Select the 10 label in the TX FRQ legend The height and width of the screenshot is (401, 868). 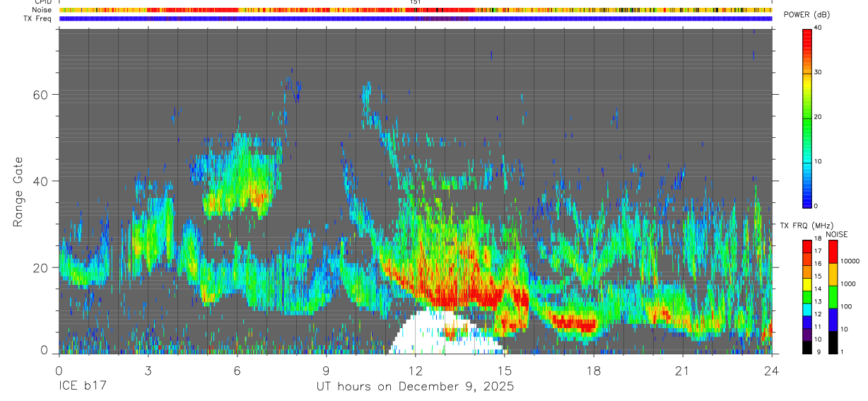[x=819, y=339]
